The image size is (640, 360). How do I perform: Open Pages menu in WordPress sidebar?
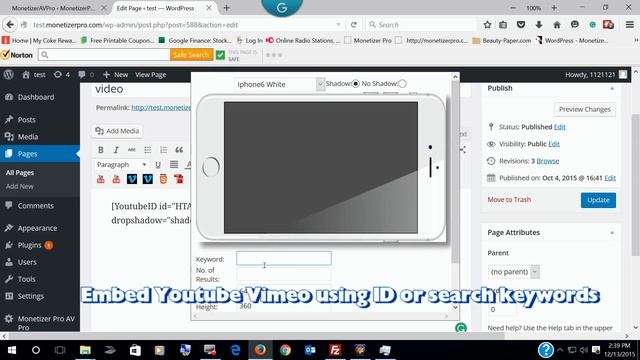40,154
